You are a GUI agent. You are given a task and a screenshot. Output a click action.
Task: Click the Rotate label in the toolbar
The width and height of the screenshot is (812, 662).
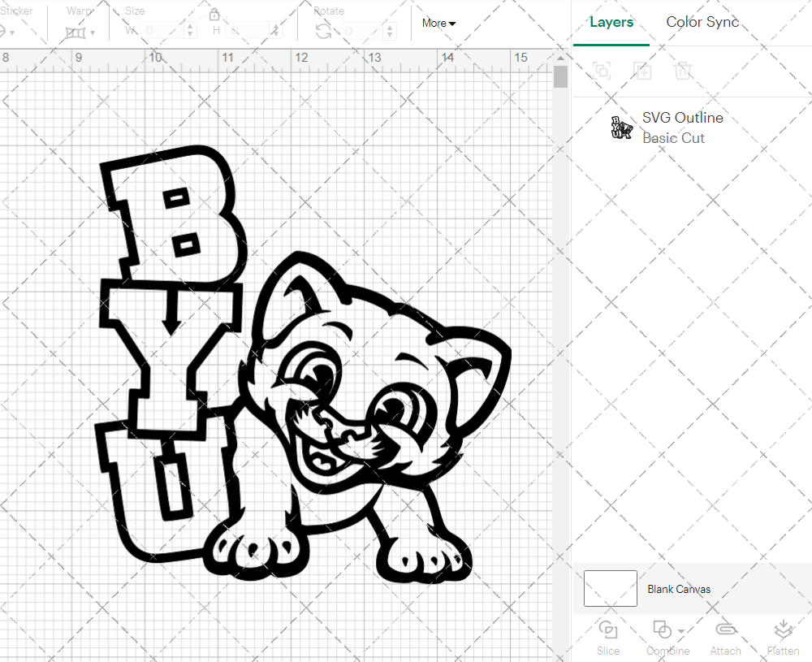tap(329, 11)
